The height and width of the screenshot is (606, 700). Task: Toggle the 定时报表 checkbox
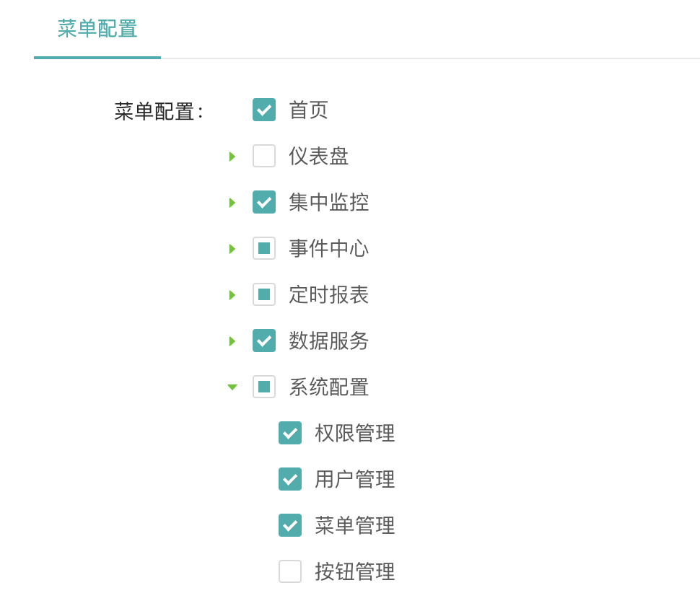(x=264, y=294)
